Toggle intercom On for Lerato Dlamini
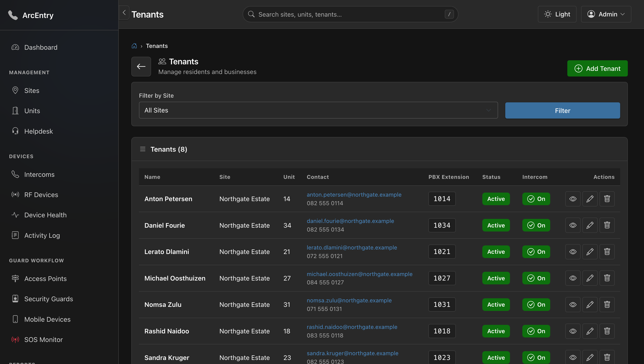 (536, 252)
